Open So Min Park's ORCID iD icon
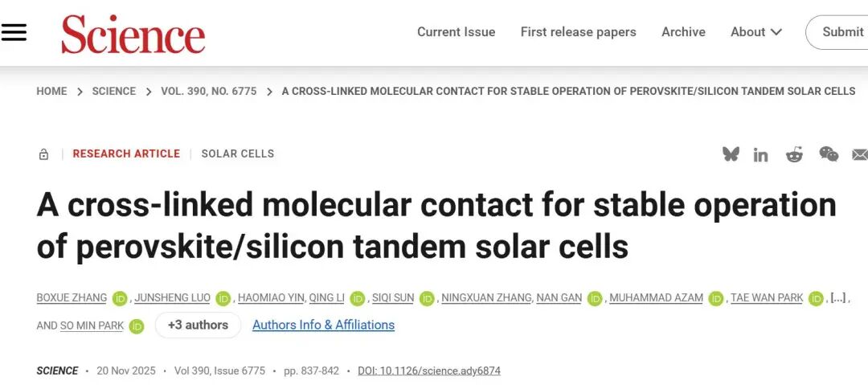 [x=137, y=326]
